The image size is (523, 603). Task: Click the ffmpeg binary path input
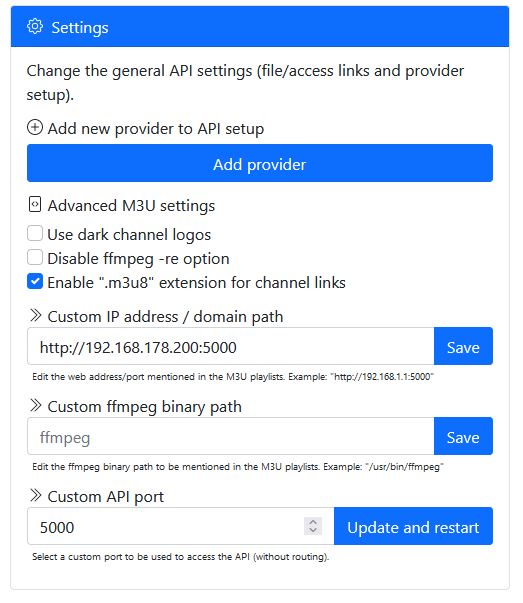(x=231, y=436)
